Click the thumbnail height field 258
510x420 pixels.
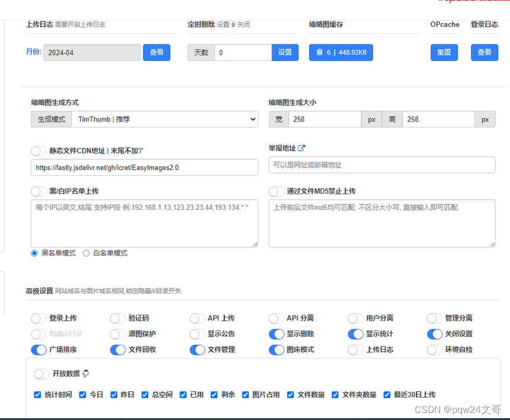pos(438,120)
